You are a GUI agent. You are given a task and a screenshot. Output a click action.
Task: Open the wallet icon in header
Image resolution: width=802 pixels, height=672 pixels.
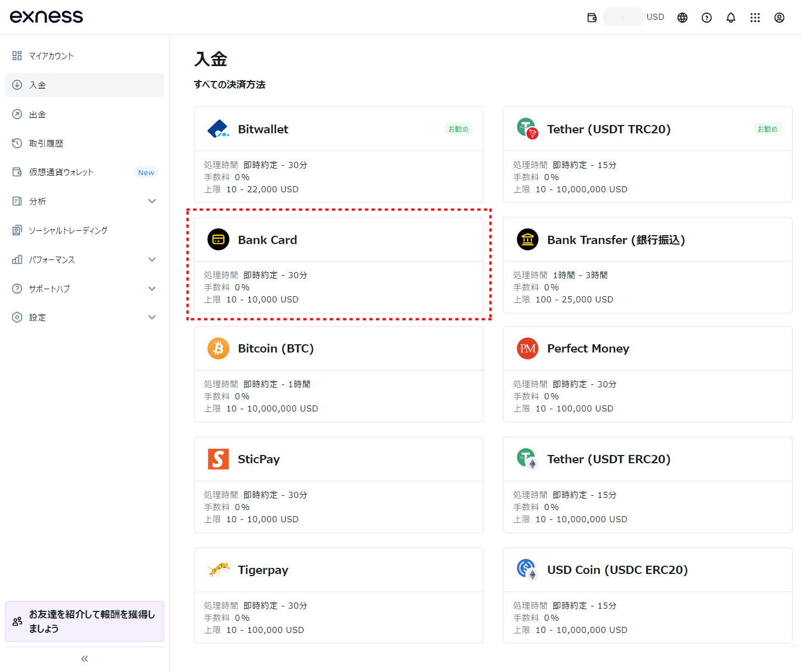pyautogui.click(x=592, y=18)
